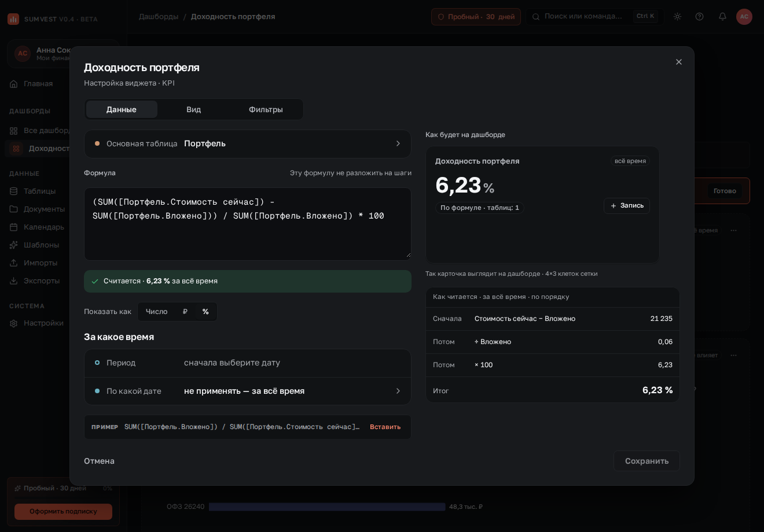
Task: Open the Период row selector
Action: coord(248,363)
